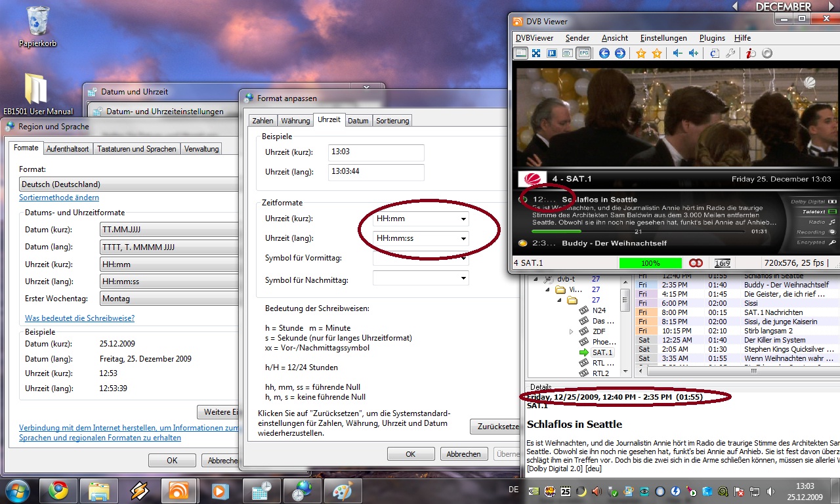Image resolution: width=840 pixels, height=504 pixels.
Task: Click the 16:9 aspect ratio indicator
Action: click(722, 263)
